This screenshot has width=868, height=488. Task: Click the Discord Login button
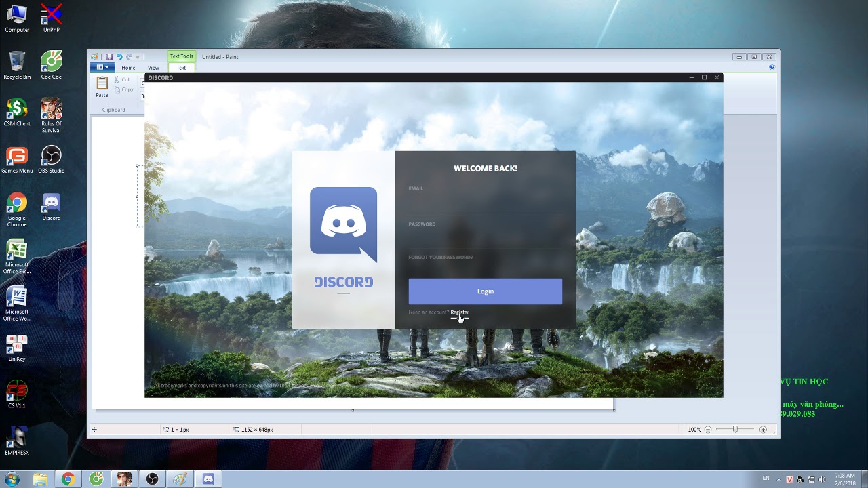485,291
